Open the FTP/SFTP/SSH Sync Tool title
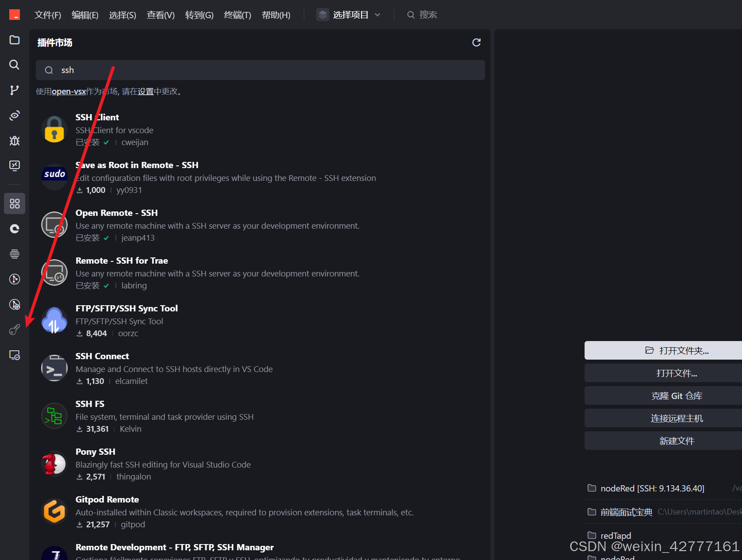This screenshot has height=560, width=742. (126, 308)
